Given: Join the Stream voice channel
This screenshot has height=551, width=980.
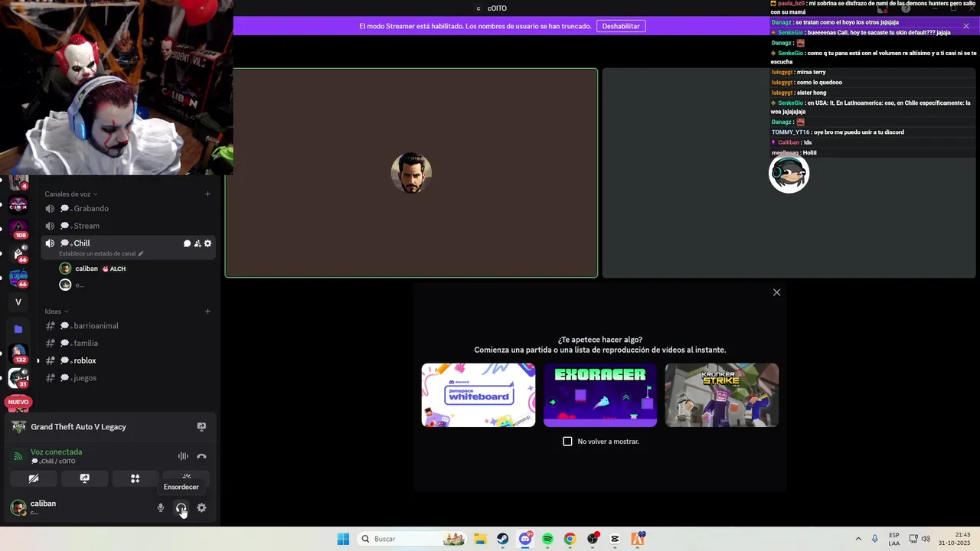Looking at the screenshot, I should coord(128,226).
